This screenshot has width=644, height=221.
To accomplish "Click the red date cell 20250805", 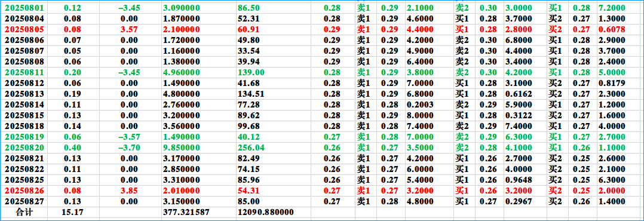I will [x=24, y=29].
